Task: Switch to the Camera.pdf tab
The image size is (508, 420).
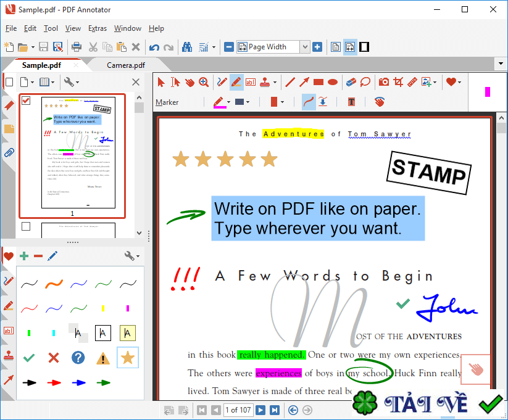Action: [126, 65]
